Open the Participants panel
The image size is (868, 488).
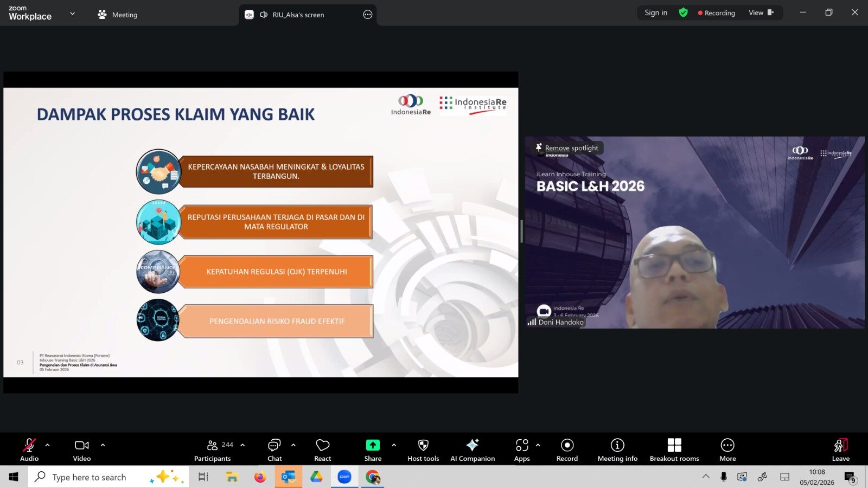(x=213, y=450)
